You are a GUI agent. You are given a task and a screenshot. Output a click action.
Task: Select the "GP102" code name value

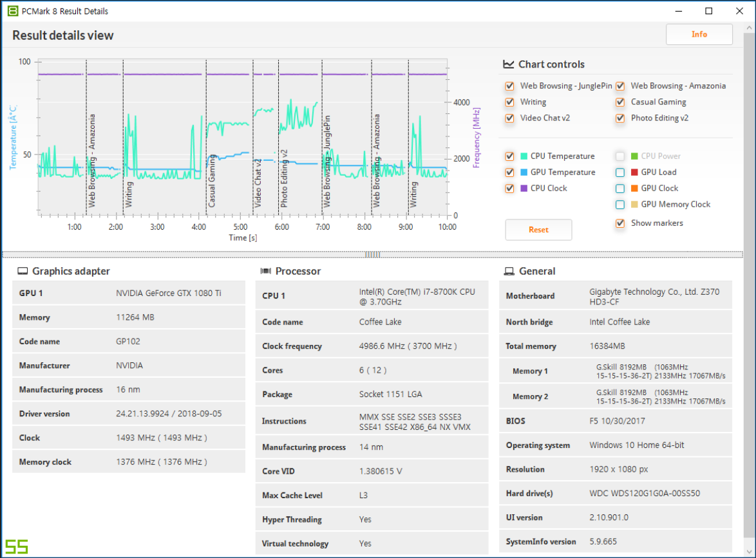(128, 341)
